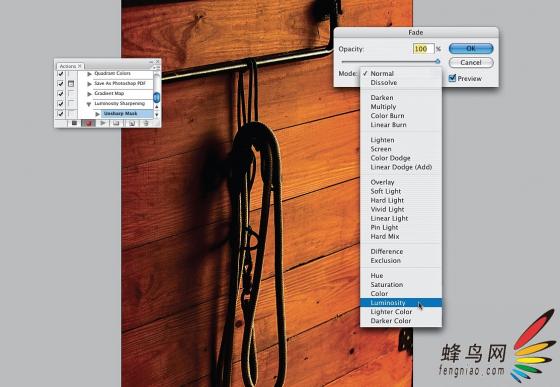560x387 pixels.
Task: Open the Actions panel flyout menu
Action: (x=155, y=67)
